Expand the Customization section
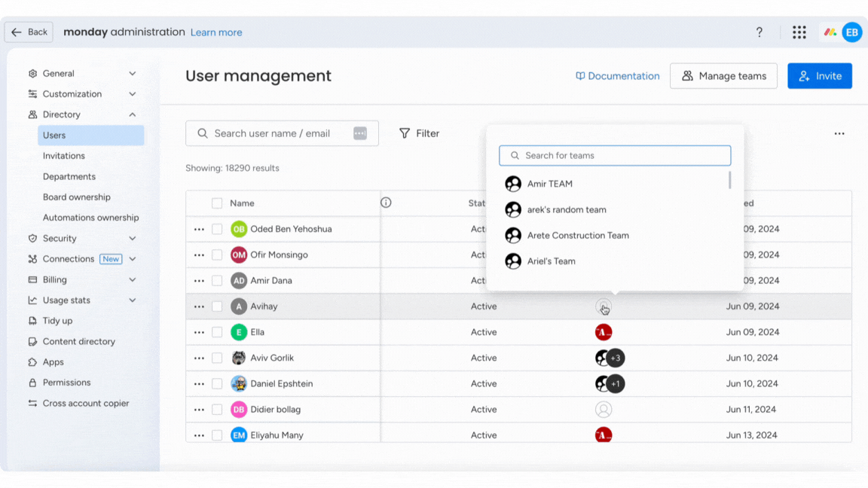The image size is (868, 488). [133, 94]
